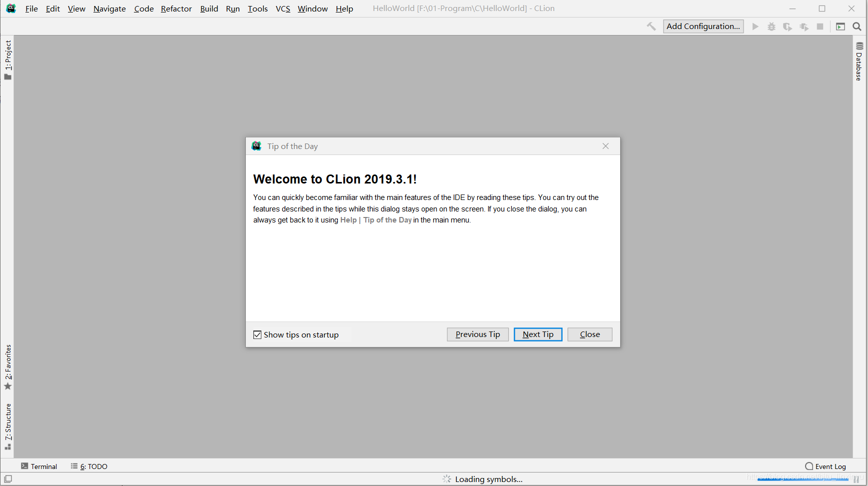Click the Debug bug icon
Viewport: 868px width, 486px height.
coord(772,26)
